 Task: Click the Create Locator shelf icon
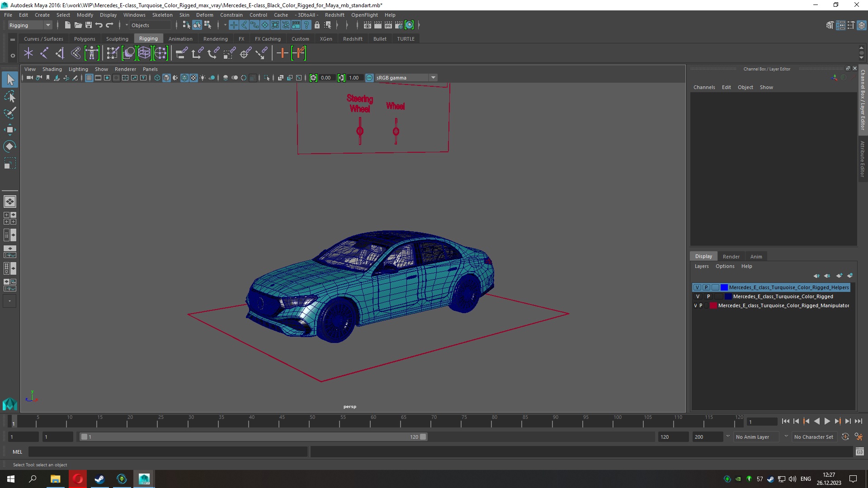click(28, 53)
